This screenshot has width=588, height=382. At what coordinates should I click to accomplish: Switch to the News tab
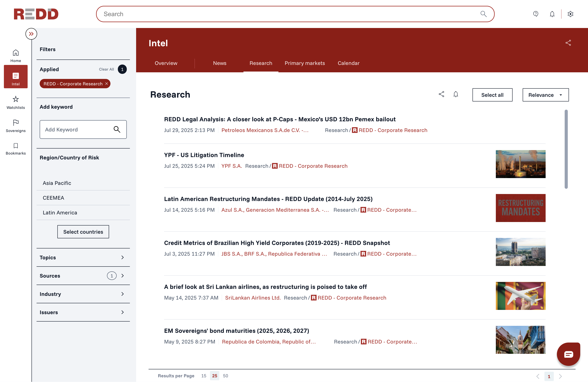219,63
